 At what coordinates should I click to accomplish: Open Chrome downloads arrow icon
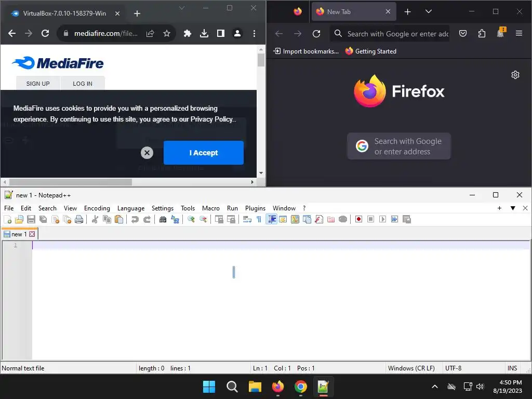pos(204,33)
